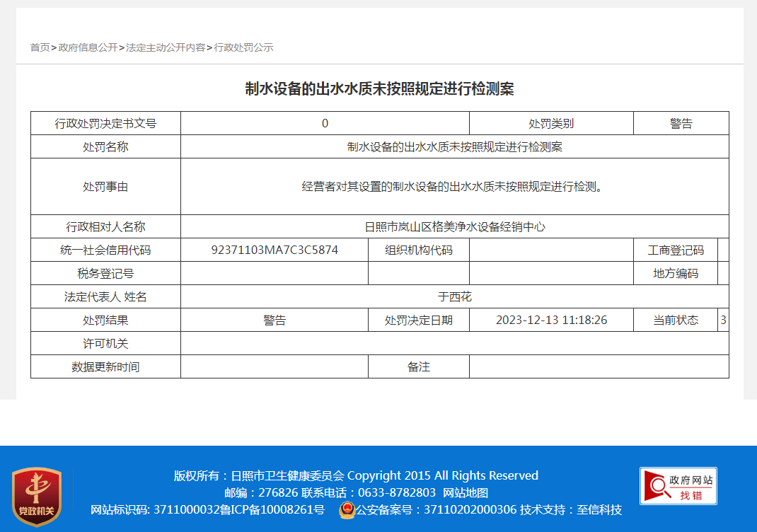Click 警告 value beside 处罚类别
757x532 pixels.
pyautogui.click(x=681, y=124)
